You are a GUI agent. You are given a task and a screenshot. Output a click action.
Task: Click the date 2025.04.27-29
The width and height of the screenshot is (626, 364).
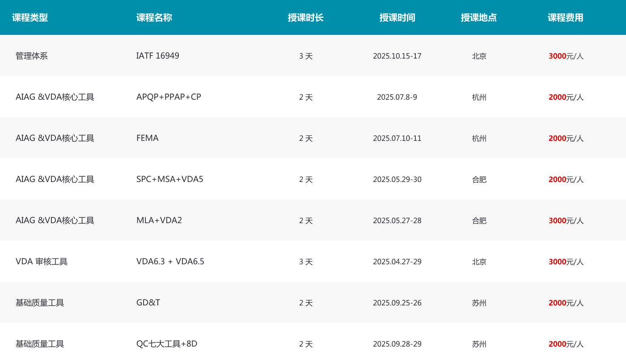(x=397, y=262)
